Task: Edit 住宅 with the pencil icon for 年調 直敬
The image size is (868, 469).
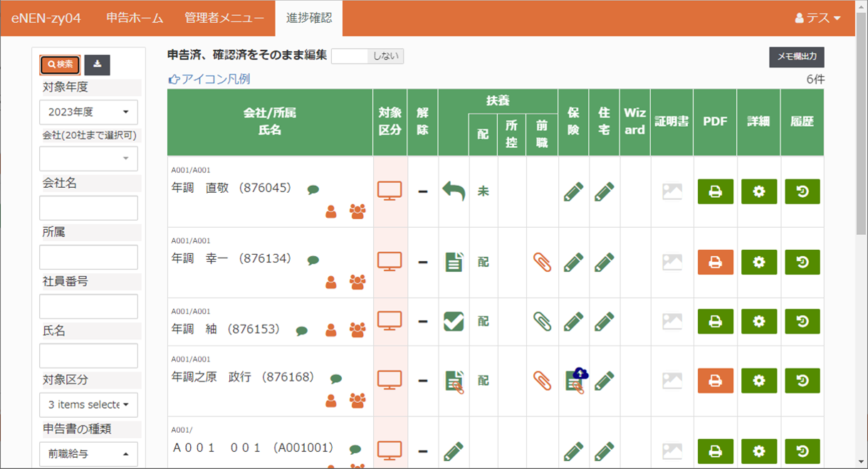Action: tap(603, 191)
